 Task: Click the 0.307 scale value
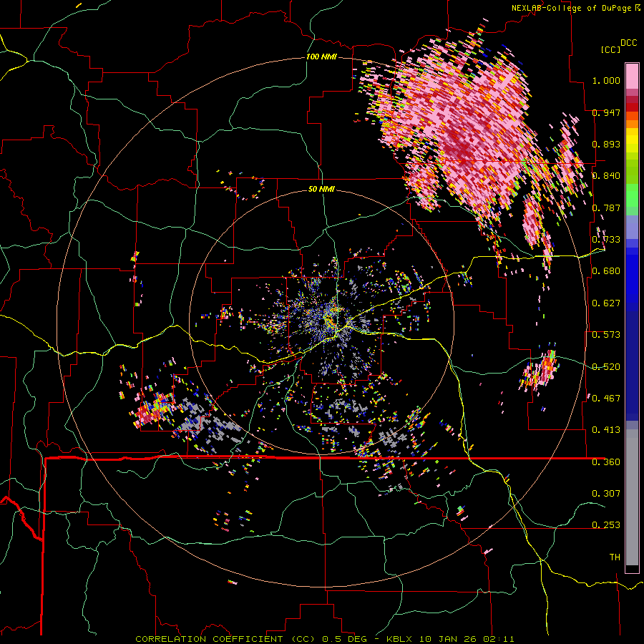[606, 494]
